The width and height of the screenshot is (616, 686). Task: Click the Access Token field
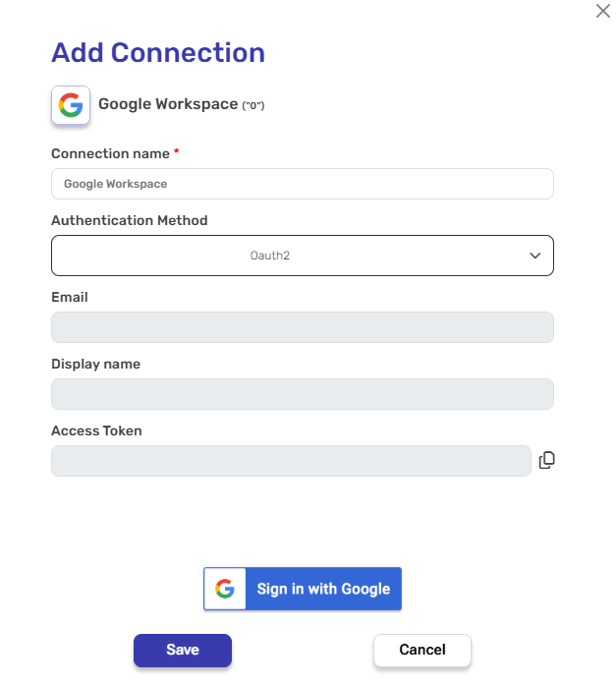point(291,461)
